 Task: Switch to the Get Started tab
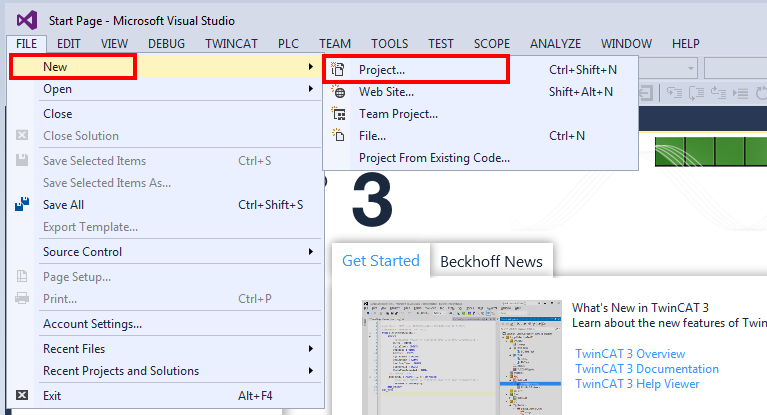click(381, 261)
